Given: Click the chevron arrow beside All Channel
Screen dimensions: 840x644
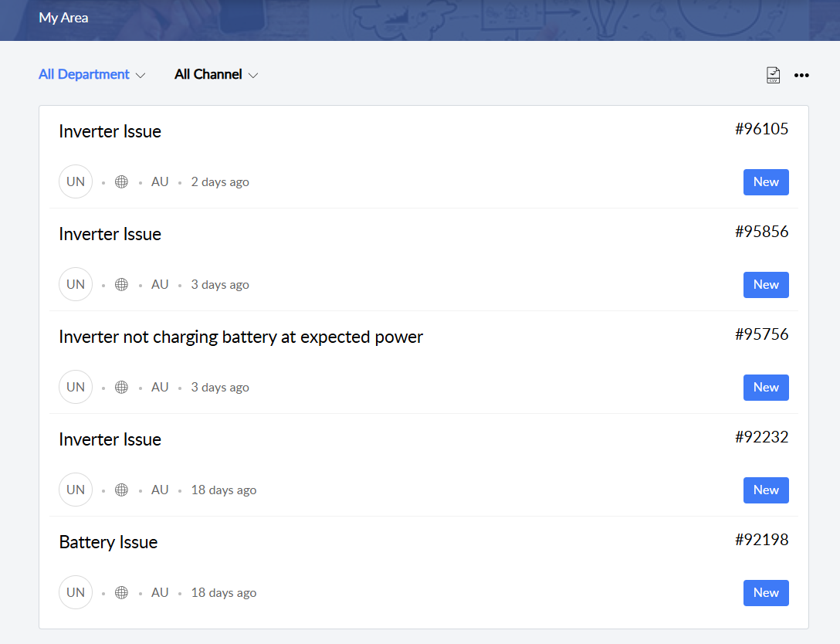Looking at the screenshot, I should coord(252,75).
